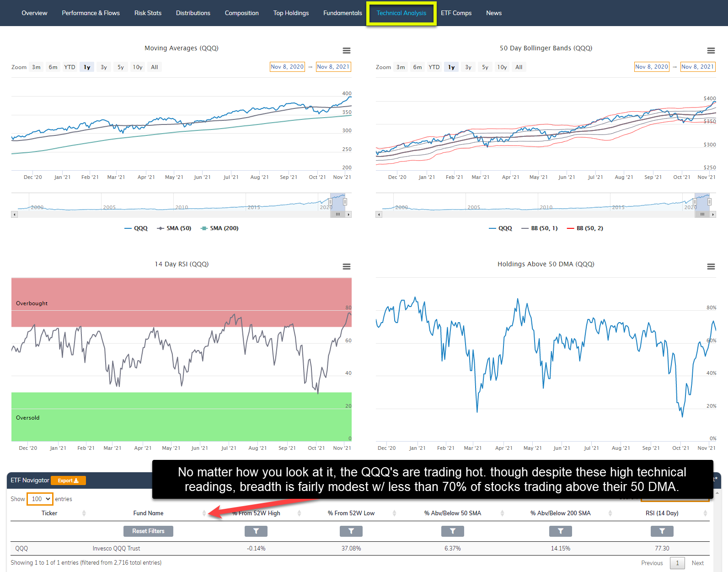This screenshot has width=728, height=572.
Task: Sort by RSI (14 Day) column arrows
Action: point(705,513)
